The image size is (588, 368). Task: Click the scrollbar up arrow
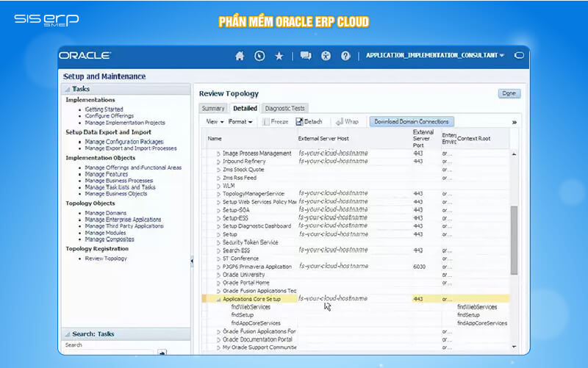point(514,154)
